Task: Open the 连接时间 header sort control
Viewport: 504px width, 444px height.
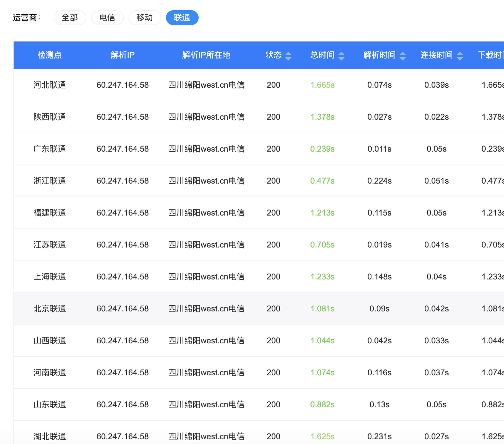Action: click(460, 55)
